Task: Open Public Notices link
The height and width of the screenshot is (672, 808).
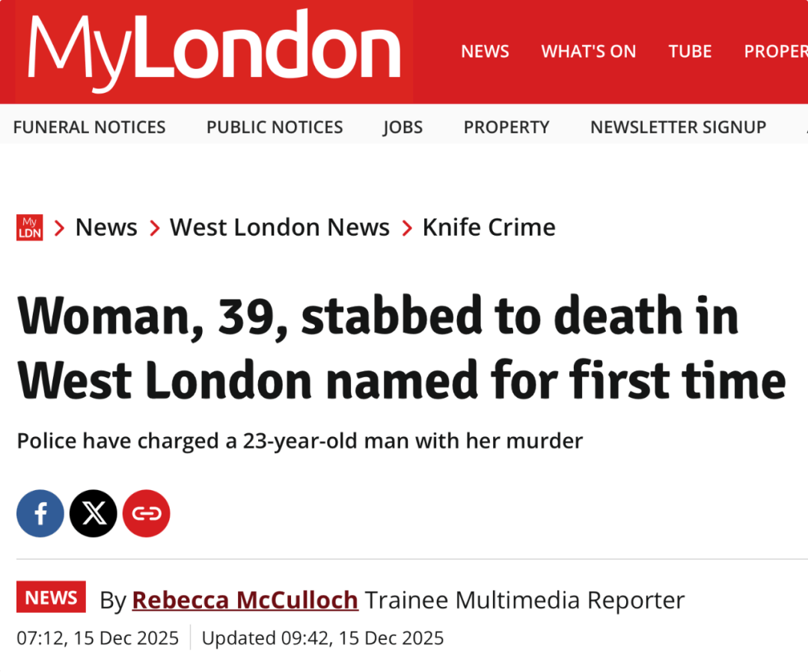Action: [275, 127]
